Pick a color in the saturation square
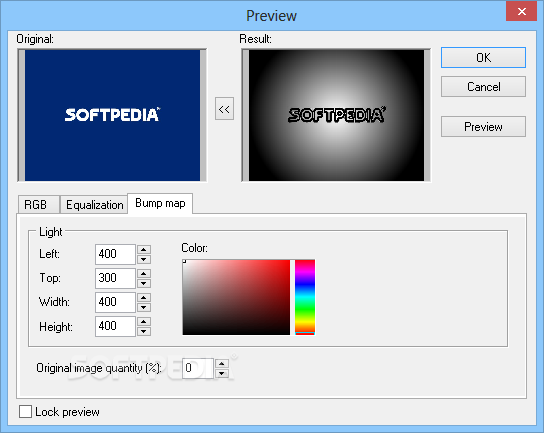 pyautogui.click(x=236, y=297)
